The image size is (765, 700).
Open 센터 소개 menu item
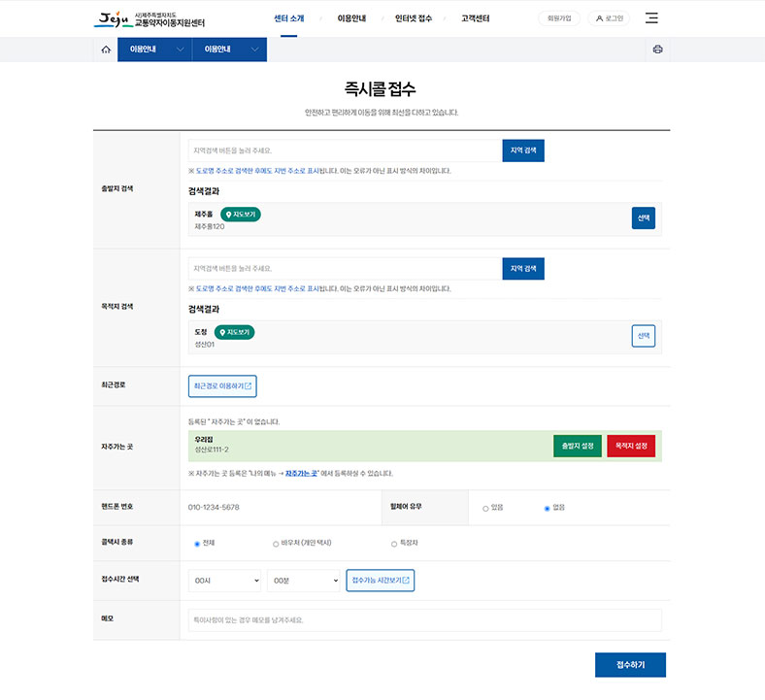288,18
